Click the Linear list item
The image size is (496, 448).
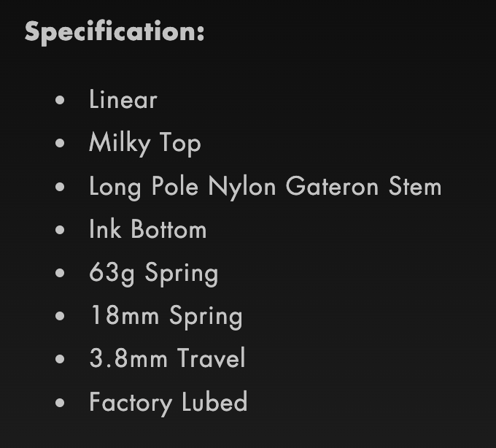123,99
